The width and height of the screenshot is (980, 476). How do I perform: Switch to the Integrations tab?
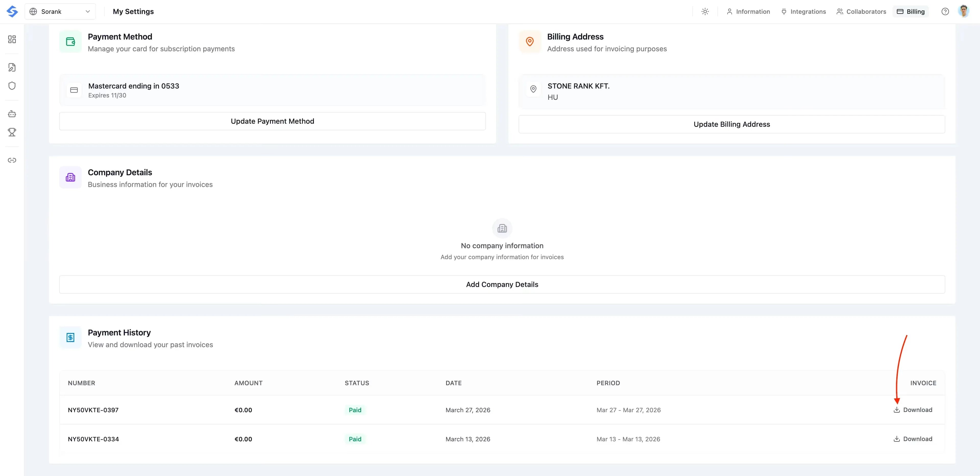803,11
